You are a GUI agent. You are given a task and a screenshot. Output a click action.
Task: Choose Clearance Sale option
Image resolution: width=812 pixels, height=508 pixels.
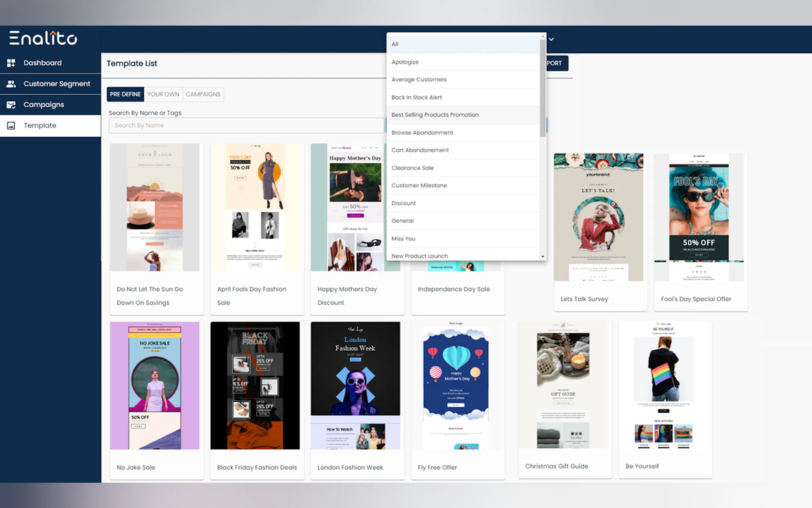tap(463, 168)
